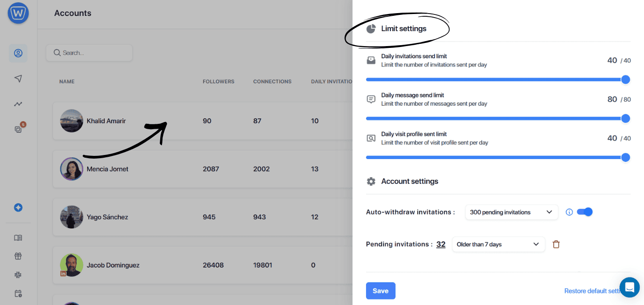Open the chat support bubble
Image resolution: width=644 pixels, height=305 pixels.
pyautogui.click(x=630, y=287)
